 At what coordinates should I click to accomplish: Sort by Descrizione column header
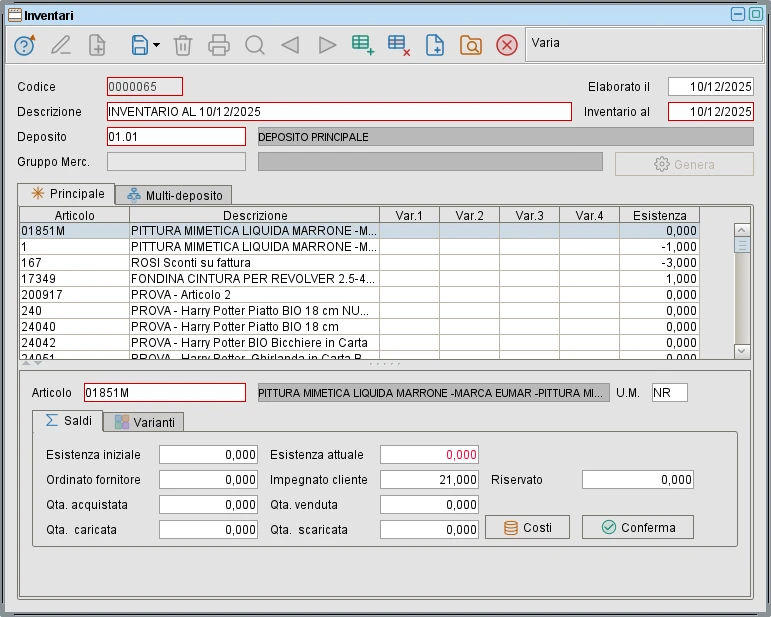point(255,215)
